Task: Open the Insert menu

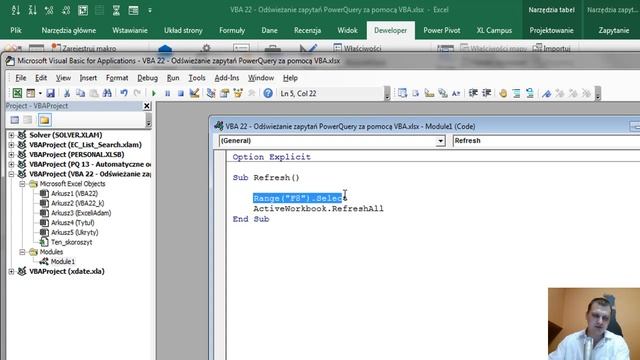Action: point(88,78)
